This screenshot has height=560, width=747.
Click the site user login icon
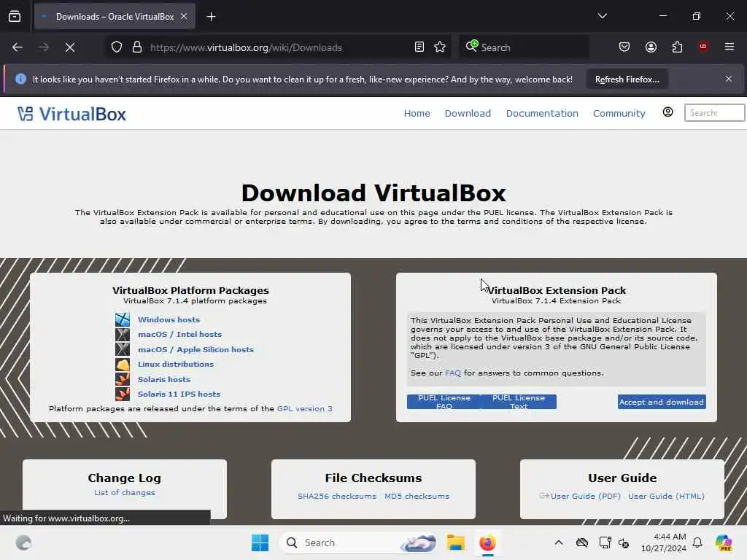[668, 112]
